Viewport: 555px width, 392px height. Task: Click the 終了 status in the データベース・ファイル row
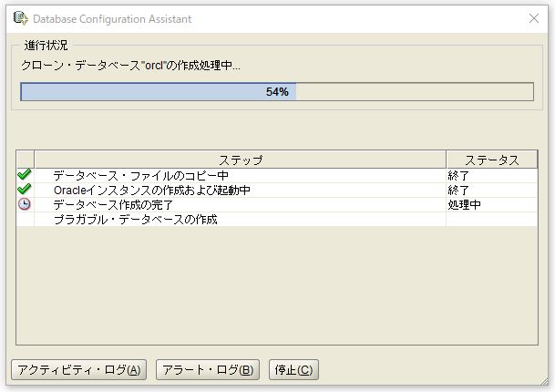[458, 176]
